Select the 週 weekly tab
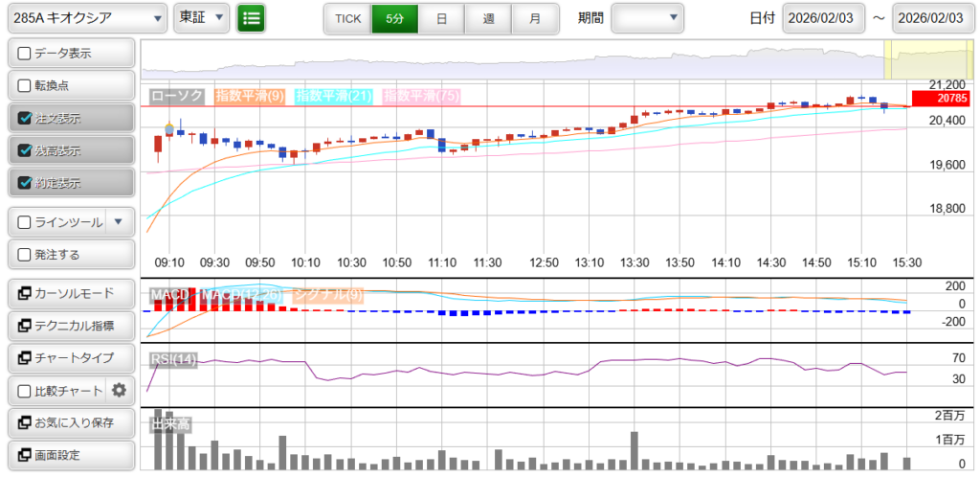 point(488,18)
